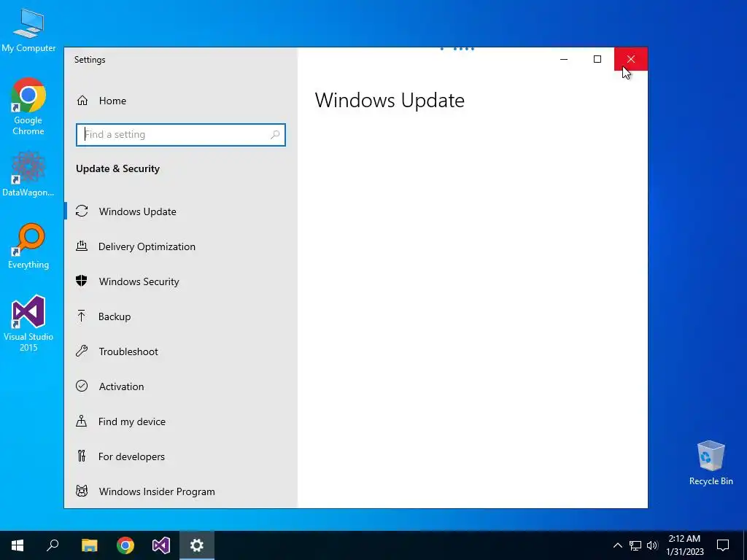
Task: Select My Computer desktop icon
Action: pos(28,31)
